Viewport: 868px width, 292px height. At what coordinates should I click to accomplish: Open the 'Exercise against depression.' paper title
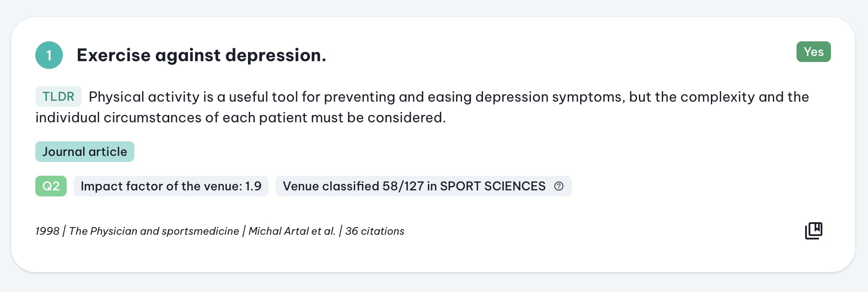(201, 55)
